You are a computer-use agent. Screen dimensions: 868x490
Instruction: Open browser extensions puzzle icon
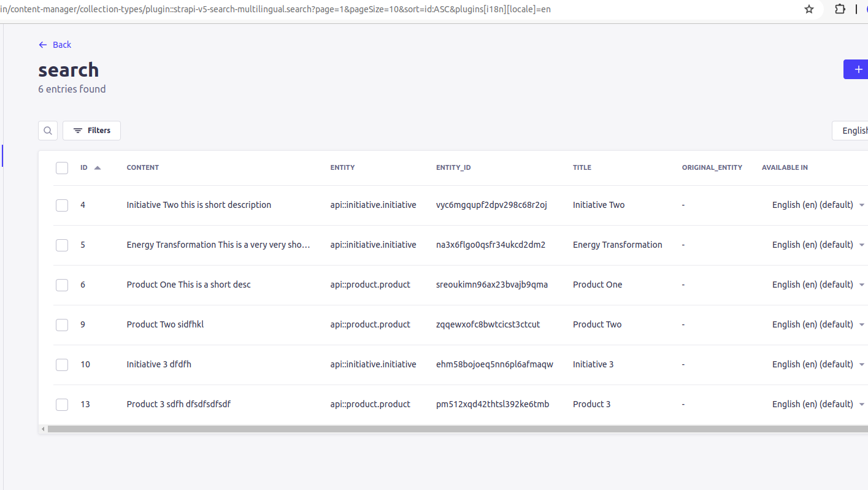click(840, 9)
